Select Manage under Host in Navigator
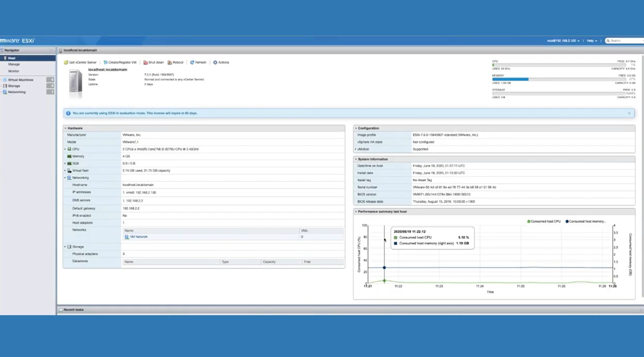This screenshot has width=644, height=357. (x=14, y=64)
